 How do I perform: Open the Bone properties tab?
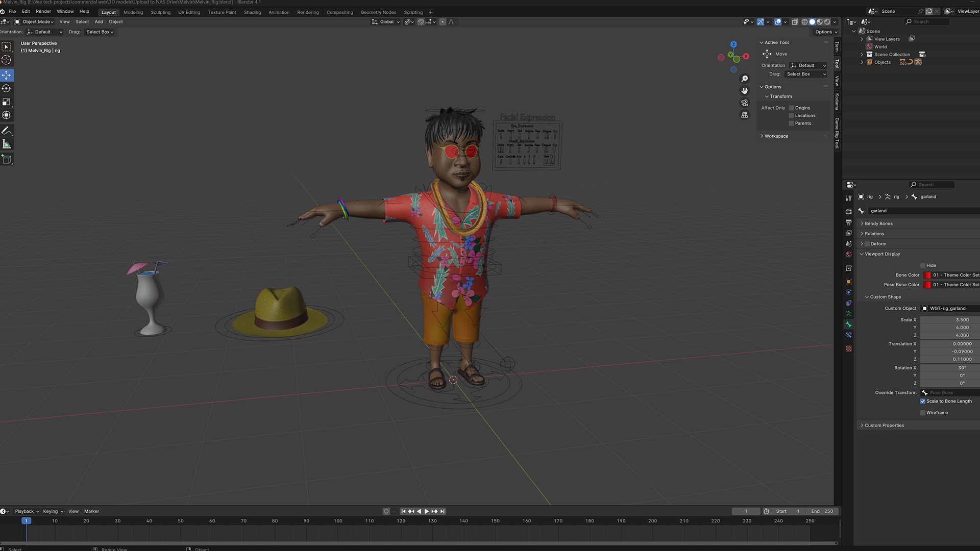[848, 324]
